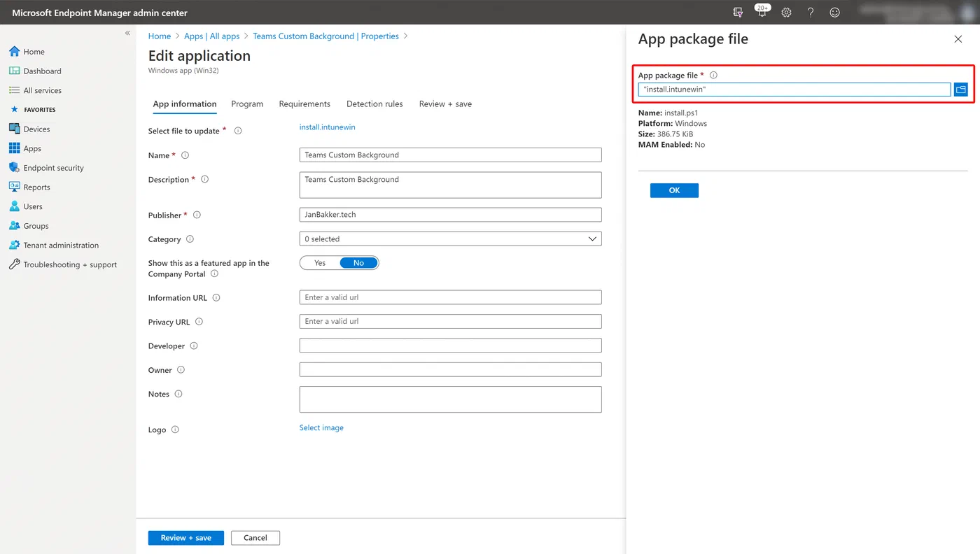Click OK in App package file pane
980x554 pixels.
pyautogui.click(x=674, y=190)
